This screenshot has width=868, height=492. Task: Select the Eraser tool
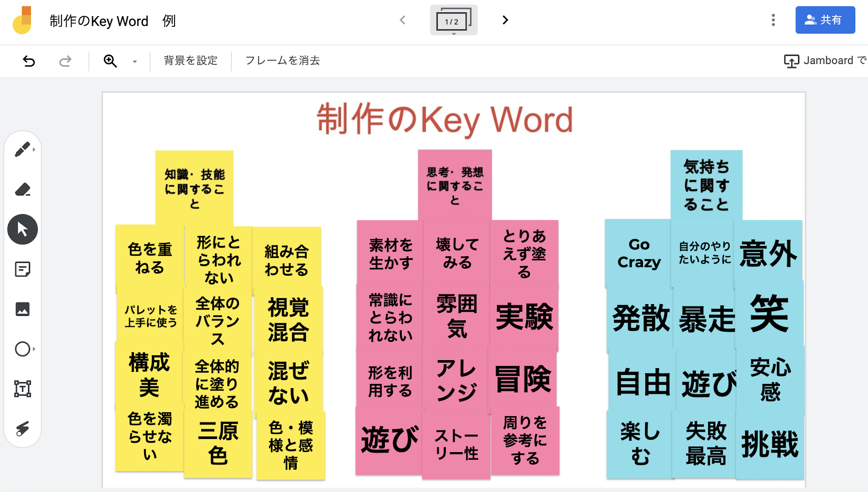[22, 190]
